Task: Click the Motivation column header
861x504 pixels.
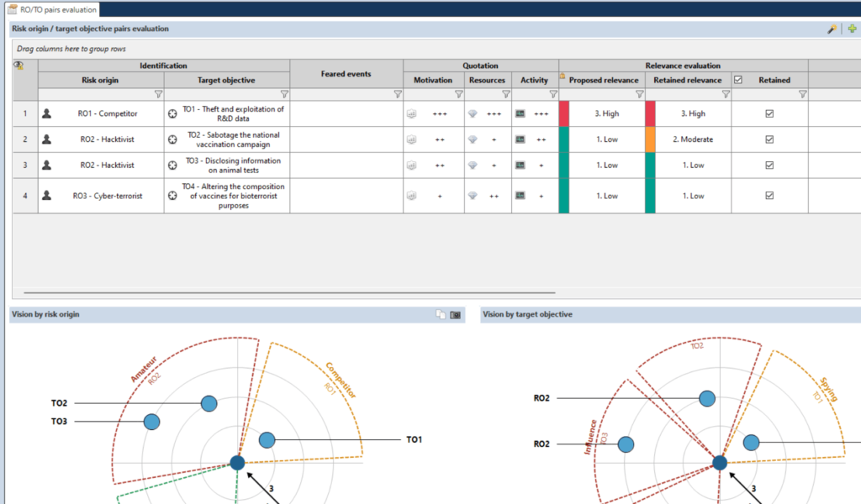Action: tap(433, 80)
